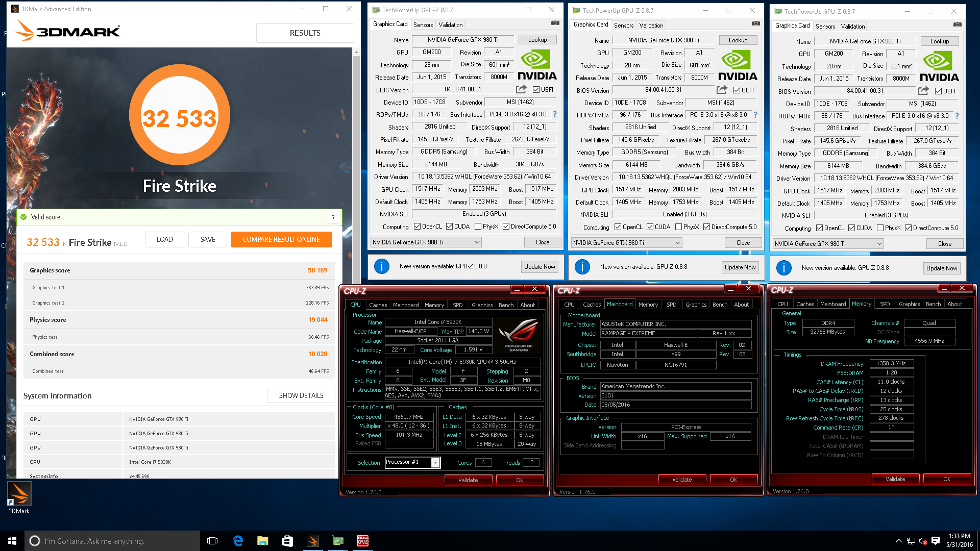
Task: Click NVIDIA logo in first GPU-Z window
Action: (x=537, y=65)
